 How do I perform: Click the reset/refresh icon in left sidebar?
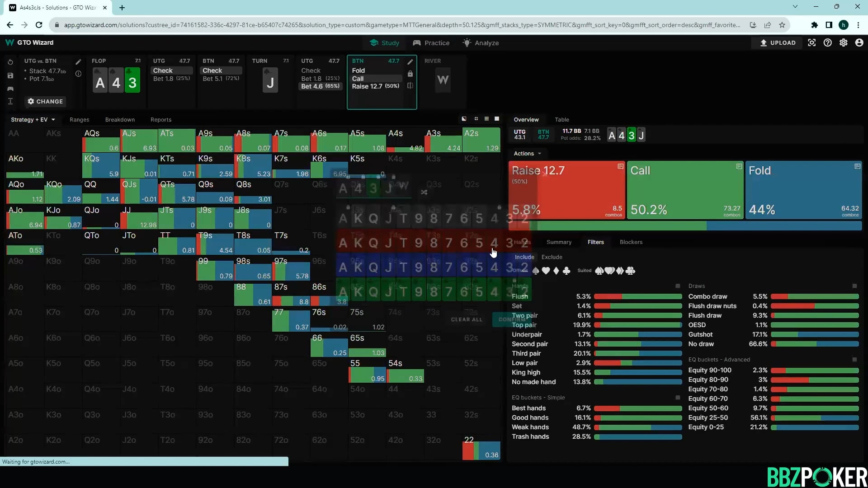[x=10, y=62]
